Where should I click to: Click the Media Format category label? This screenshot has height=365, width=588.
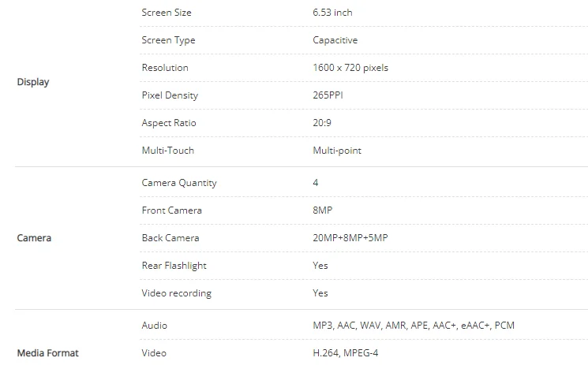pos(47,353)
